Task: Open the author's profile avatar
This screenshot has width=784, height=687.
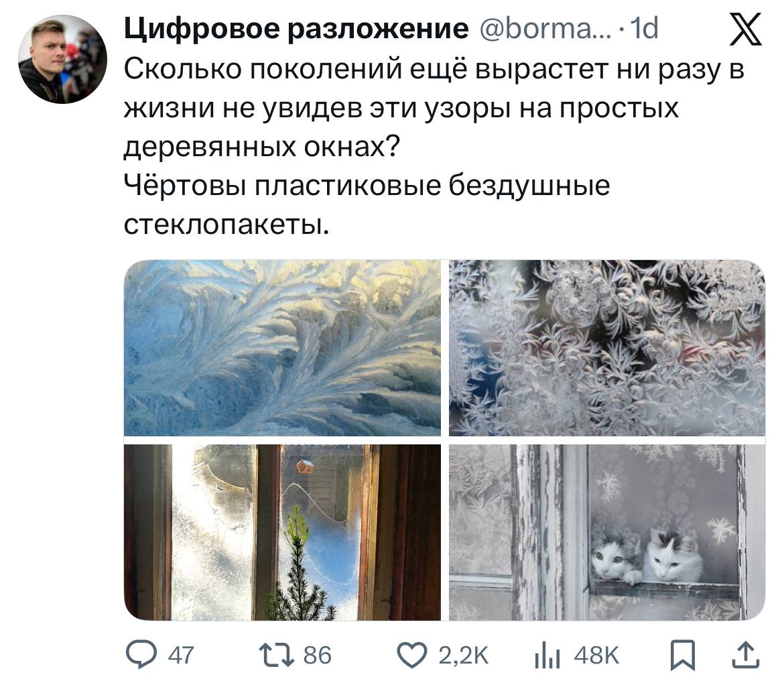Action: click(62, 59)
